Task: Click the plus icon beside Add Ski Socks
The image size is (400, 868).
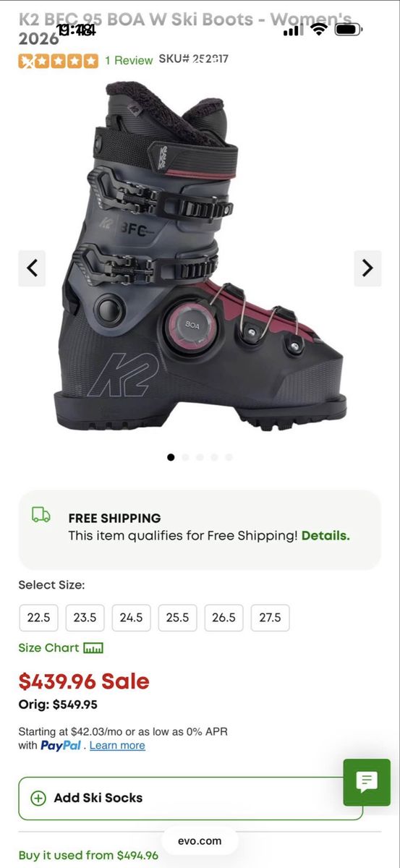Action: point(38,798)
